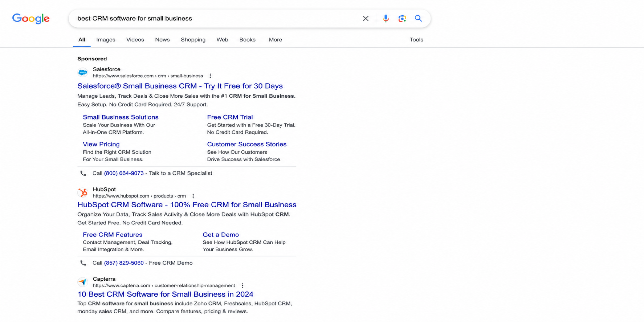The width and height of the screenshot is (644, 322).
Task: Open the News tab
Action: coord(162,40)
